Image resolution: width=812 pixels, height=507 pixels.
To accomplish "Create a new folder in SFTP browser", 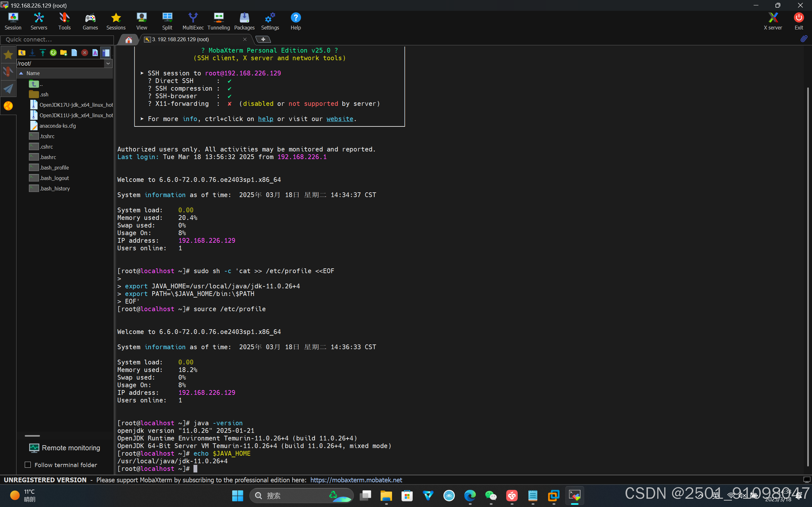I will pos(63,53).
